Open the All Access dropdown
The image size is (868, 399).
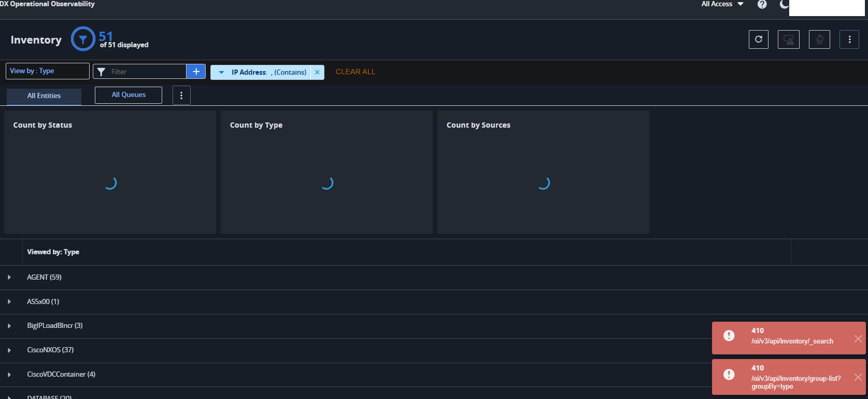click(x=722, y=4)
